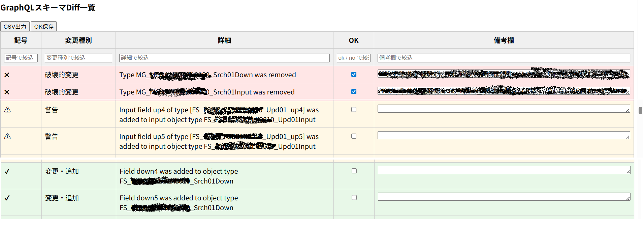This screenshot has width=644, height=226.
Task: Focus the ok / no filter field
Action: coord(354,58)
